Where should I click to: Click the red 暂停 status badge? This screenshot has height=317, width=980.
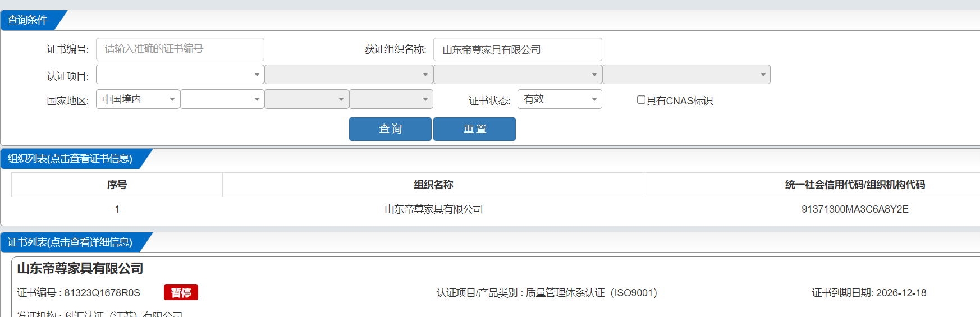(x=181, y=293)
